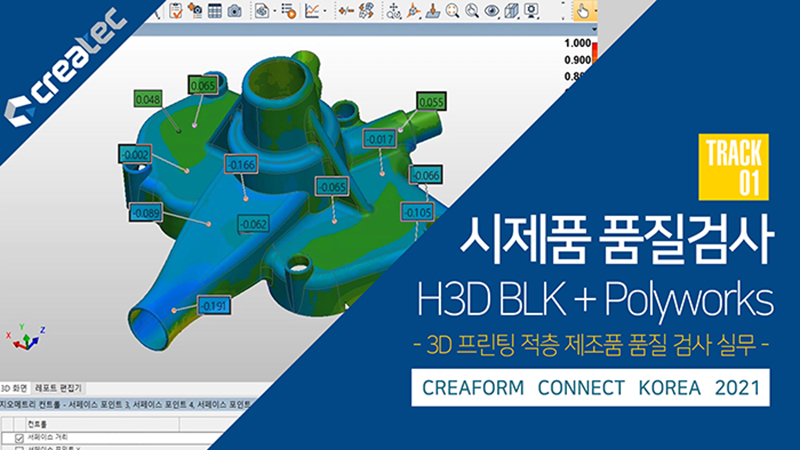This screenshot has height=450, width=800.
Task: Click the eye visibility icon
Action: [491, 11]
